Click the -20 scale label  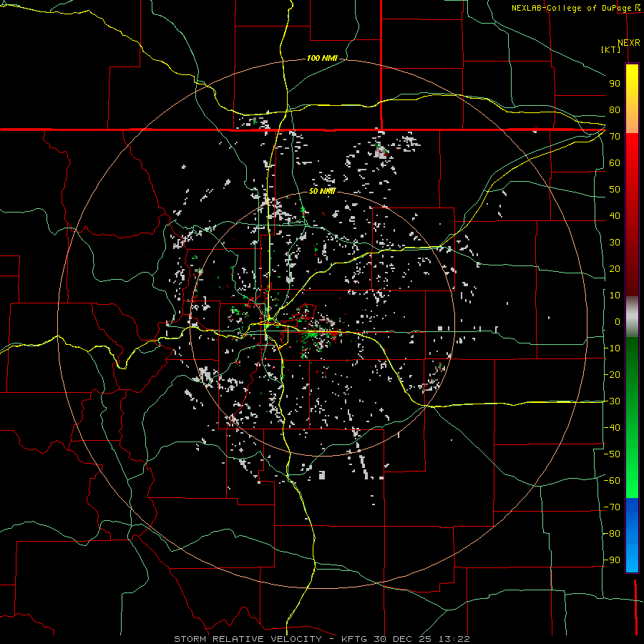pyautogui.click(x=612, y=374)
